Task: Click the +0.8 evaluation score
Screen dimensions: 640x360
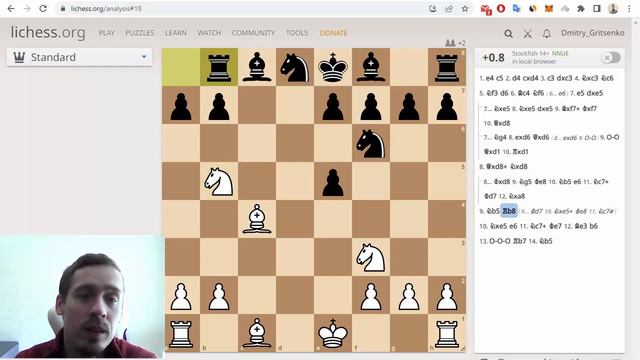Action: pyautogui.click(x=493, y=58)
